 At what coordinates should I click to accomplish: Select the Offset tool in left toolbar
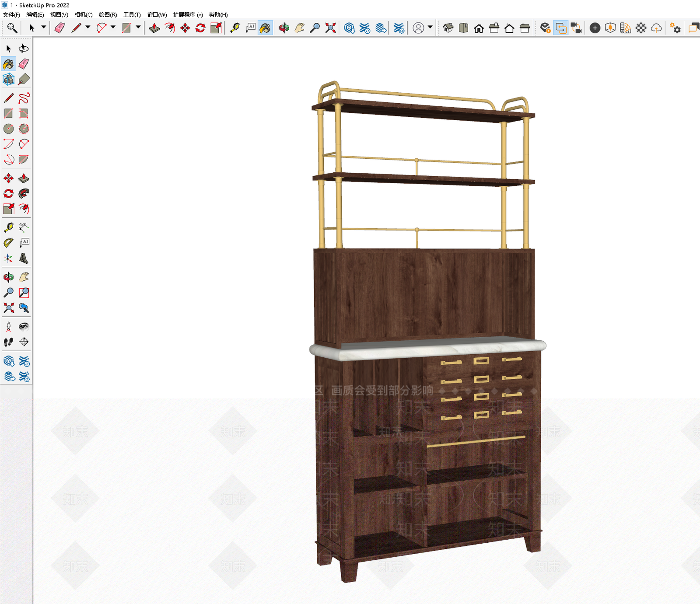pos(24,209)
